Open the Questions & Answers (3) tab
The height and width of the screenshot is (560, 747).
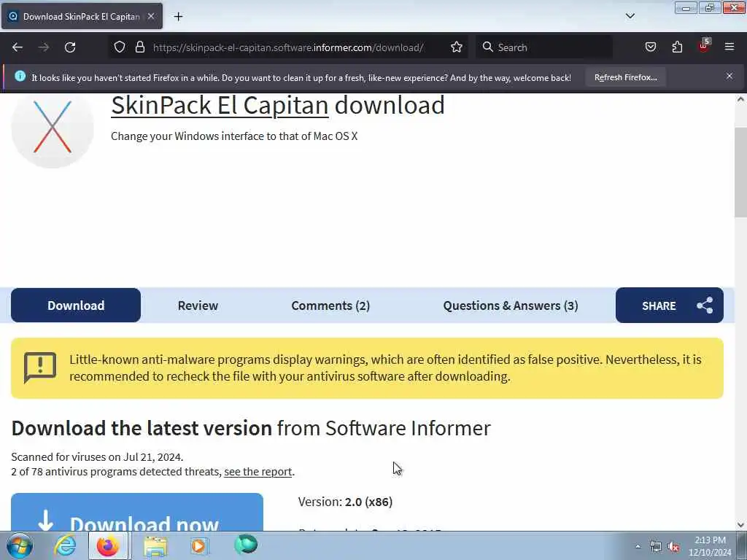point(511,306)
